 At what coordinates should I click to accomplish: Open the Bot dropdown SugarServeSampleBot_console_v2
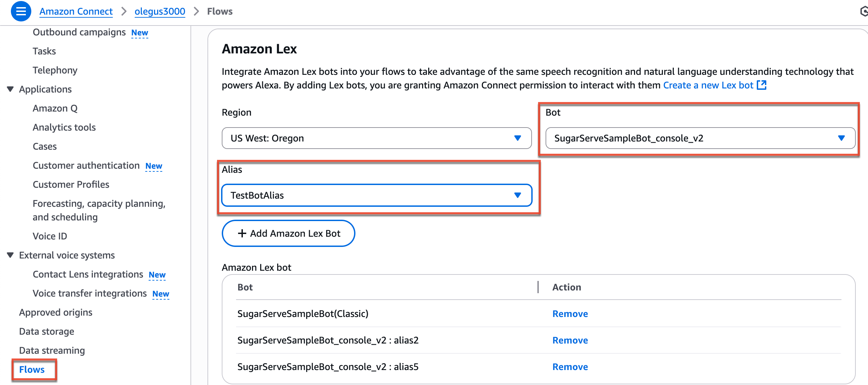click(700, 138)
